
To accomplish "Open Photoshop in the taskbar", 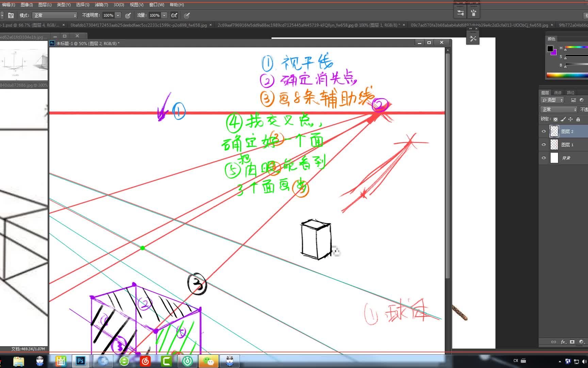I will tap(81, 361).
